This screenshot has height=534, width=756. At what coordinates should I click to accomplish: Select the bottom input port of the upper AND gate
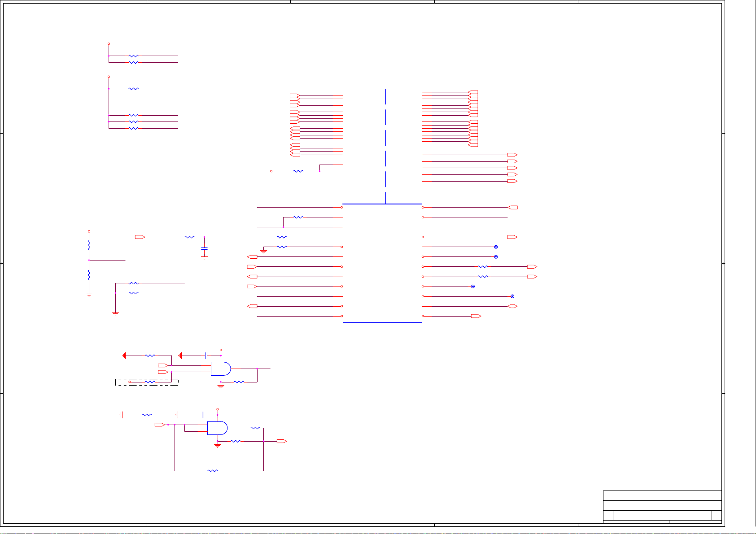click(163, 372)
